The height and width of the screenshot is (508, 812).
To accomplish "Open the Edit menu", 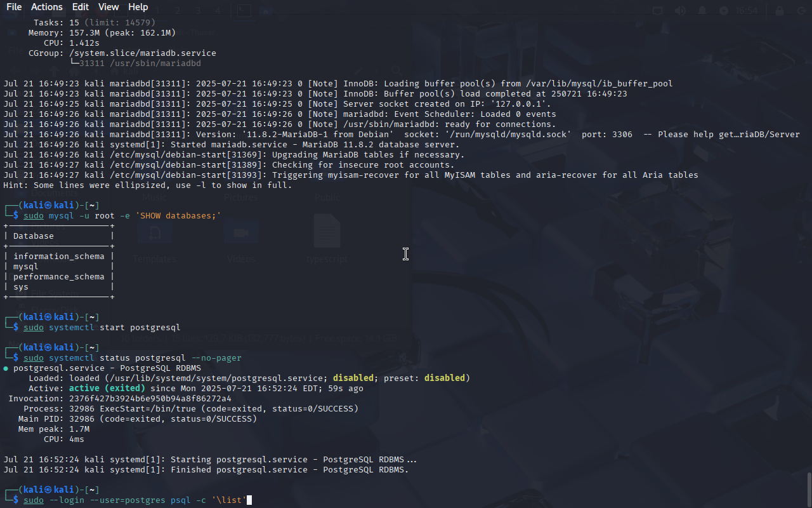I will pyautogui.click(x=81, y=7).
